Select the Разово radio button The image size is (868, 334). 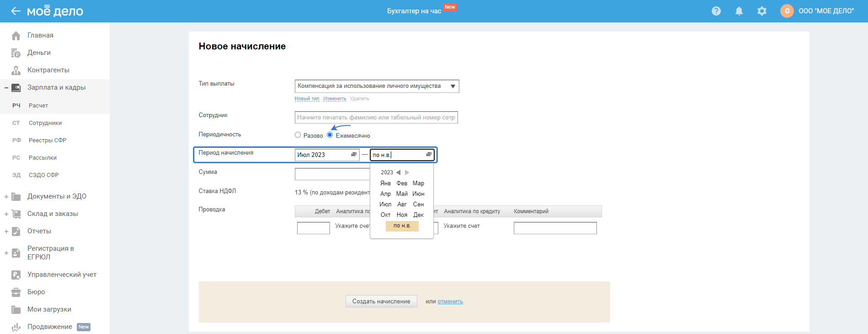[x=298, y=135]
